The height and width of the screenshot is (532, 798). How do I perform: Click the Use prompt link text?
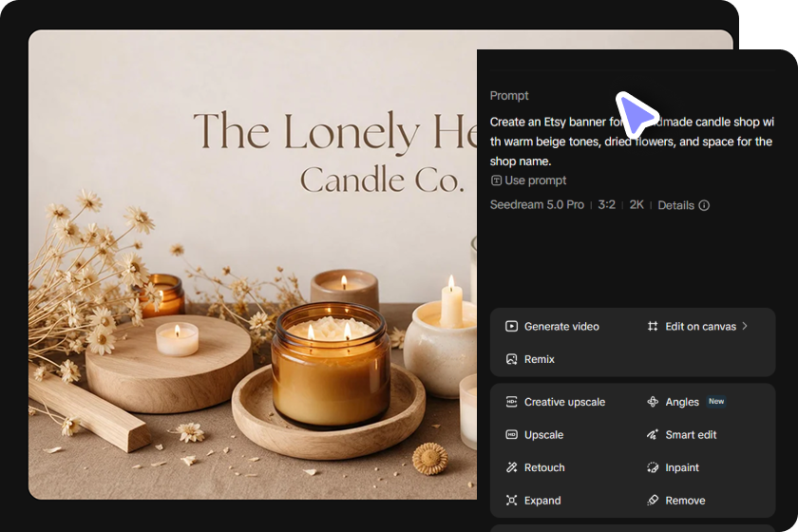coord(535,180)
